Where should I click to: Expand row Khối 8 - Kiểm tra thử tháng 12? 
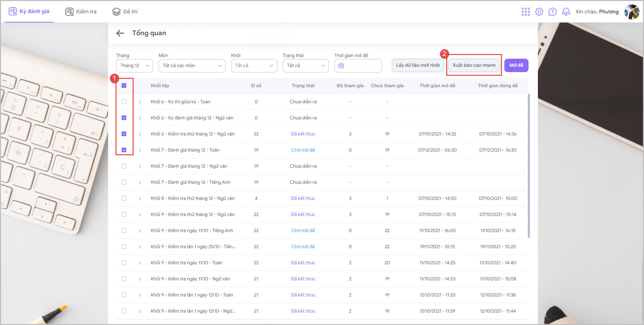pos(140,199)
